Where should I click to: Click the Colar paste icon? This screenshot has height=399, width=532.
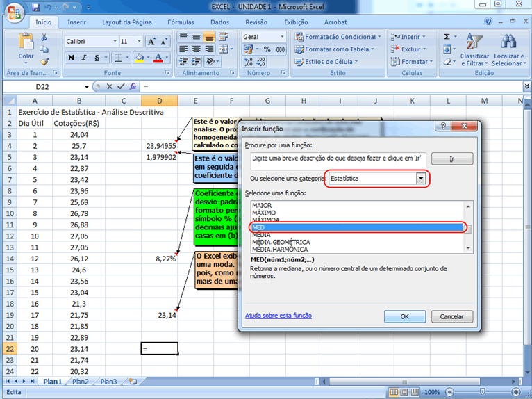[26, 44]
